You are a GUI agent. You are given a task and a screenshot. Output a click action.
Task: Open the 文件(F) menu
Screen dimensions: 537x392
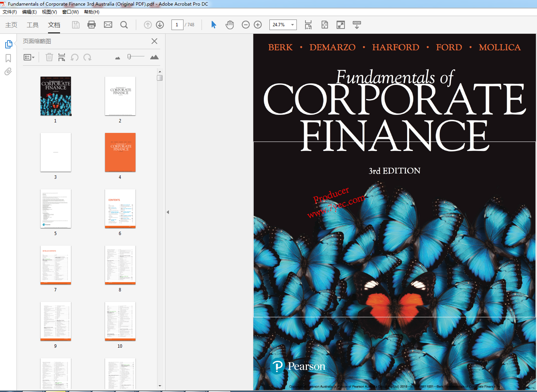click(10, 12)
